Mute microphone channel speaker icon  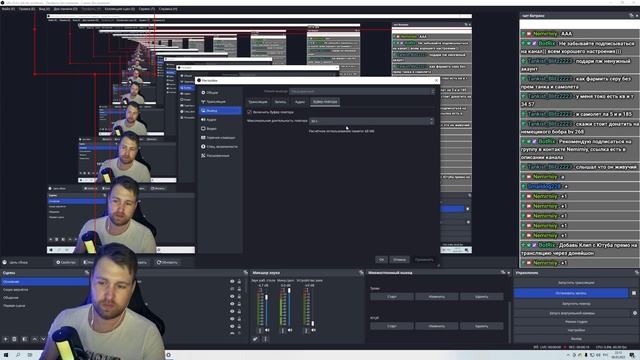[x=290, y=330]
